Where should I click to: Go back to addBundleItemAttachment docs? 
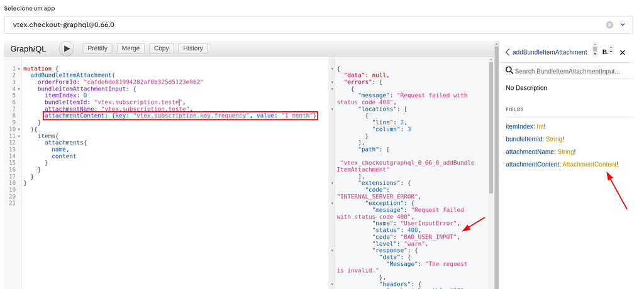547,52
